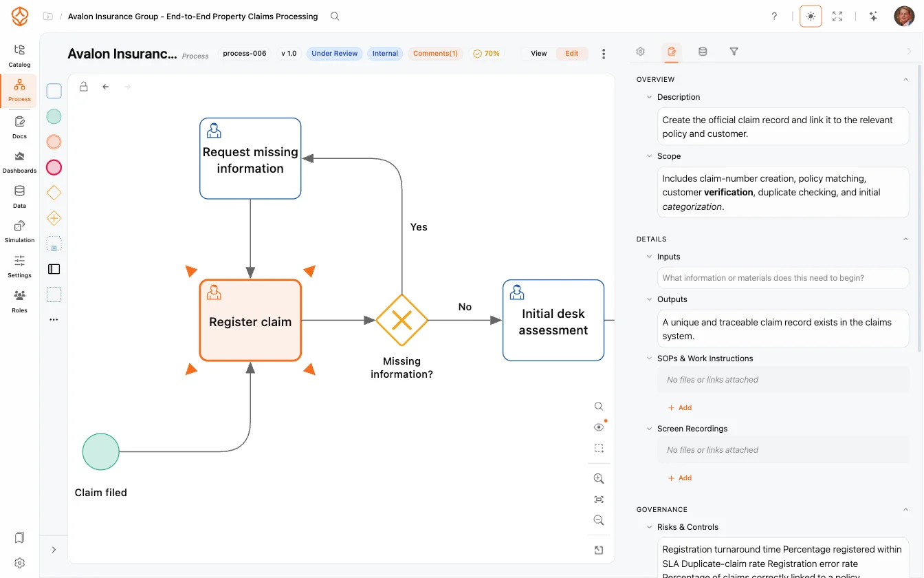Open the filter funnel tab in right panel

734,52
